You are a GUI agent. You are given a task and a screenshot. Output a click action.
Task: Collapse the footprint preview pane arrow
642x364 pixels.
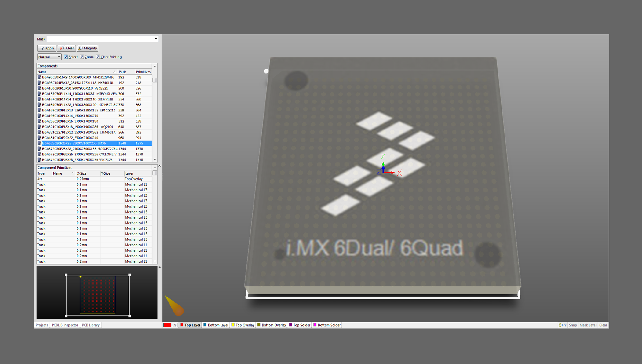160,267
